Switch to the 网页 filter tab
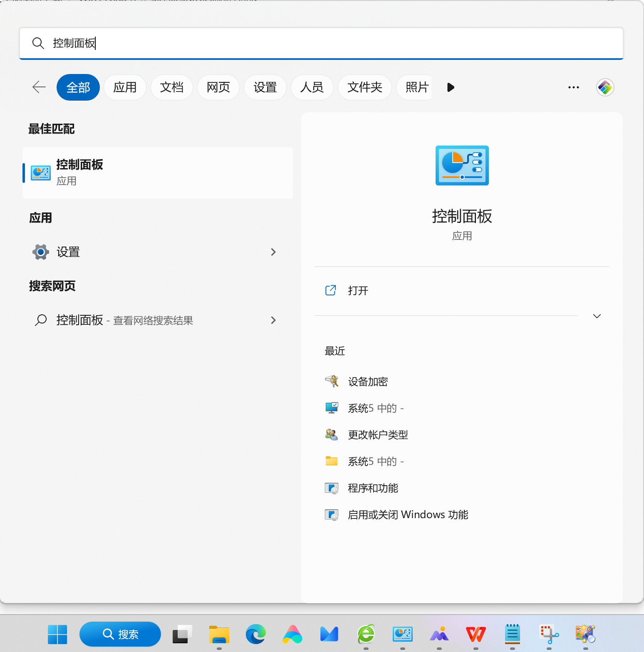644x652 pixels. coord(218,87)
